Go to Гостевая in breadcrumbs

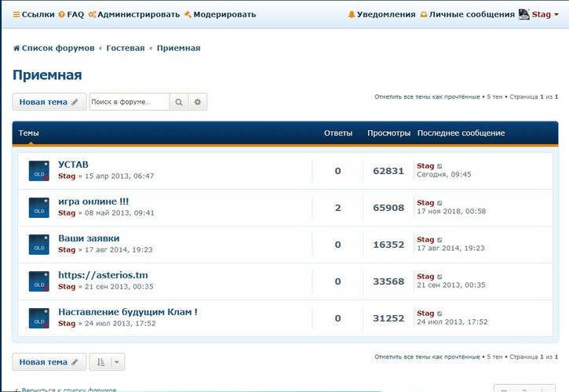(126, 48)
